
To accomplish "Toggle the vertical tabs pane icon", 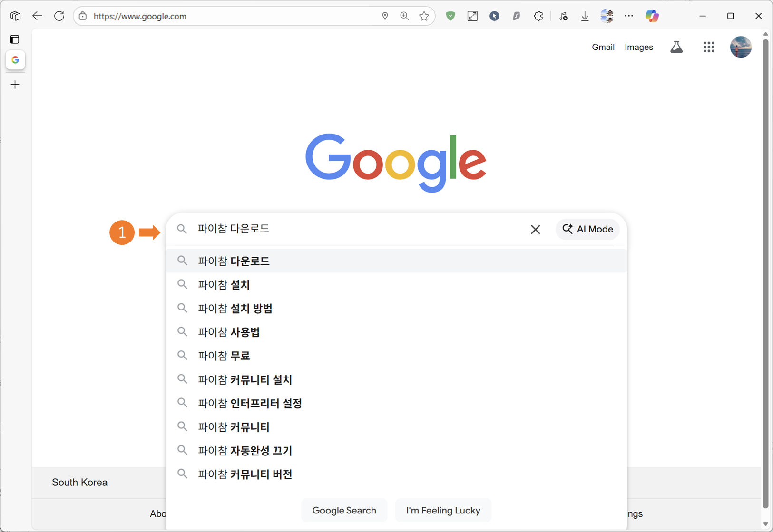I will coord(15,39).
